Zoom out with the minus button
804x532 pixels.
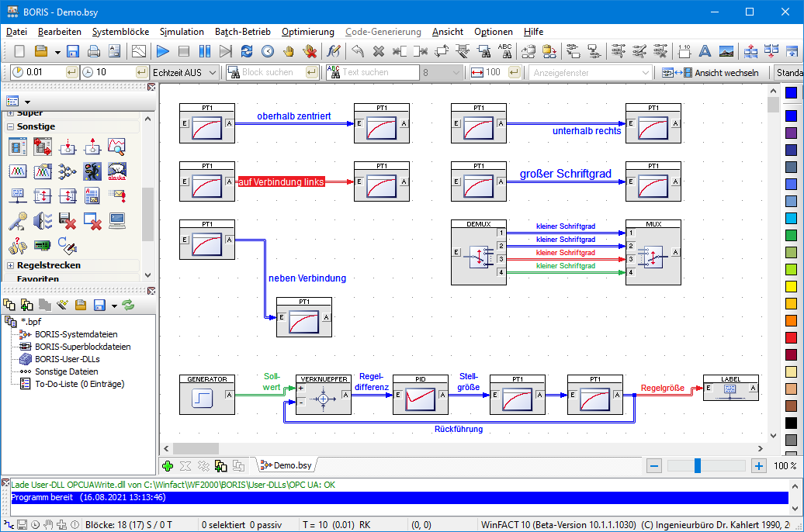click(653, 466)
